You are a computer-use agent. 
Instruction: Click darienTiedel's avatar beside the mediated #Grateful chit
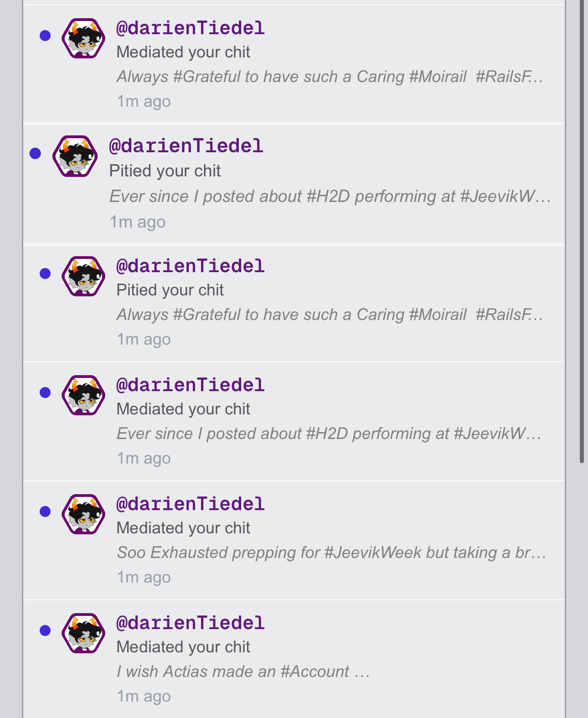tap(83, 38)
